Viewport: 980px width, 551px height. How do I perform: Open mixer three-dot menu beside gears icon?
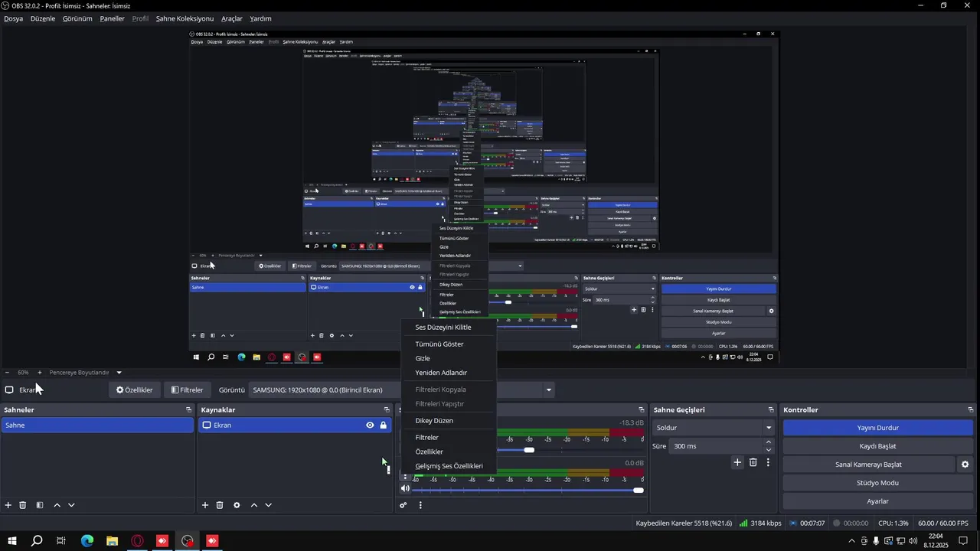click(420, 505)
